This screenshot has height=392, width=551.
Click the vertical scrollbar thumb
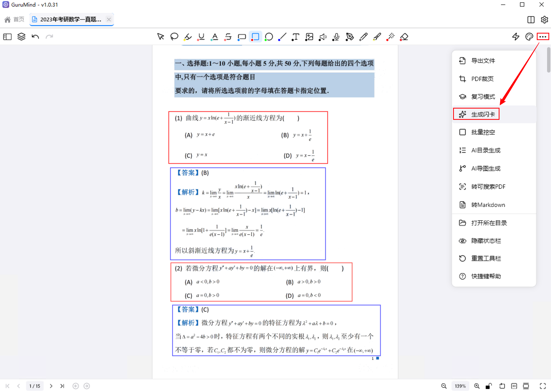pos(549,60)
